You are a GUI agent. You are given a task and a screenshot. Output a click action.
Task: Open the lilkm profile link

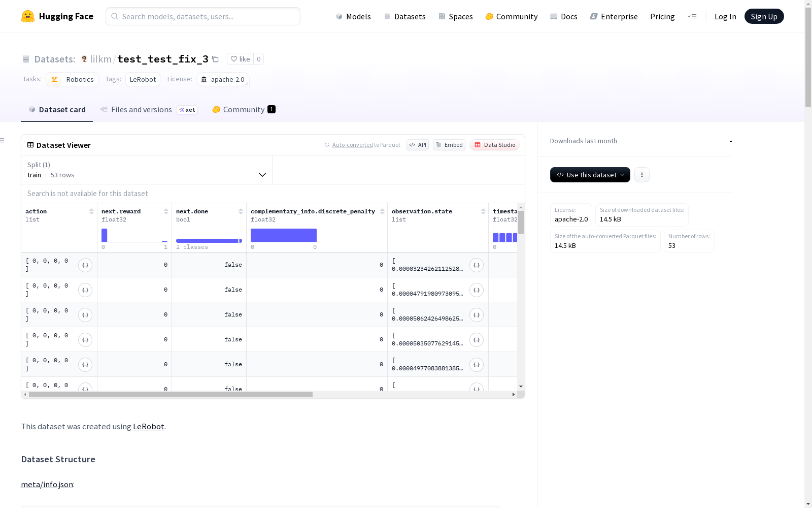100,59
